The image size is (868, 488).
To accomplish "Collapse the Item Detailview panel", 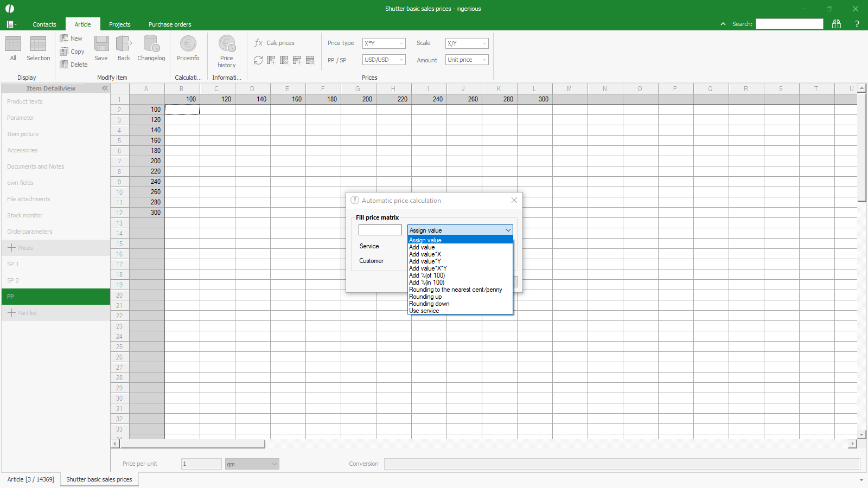I will point(105,88).
